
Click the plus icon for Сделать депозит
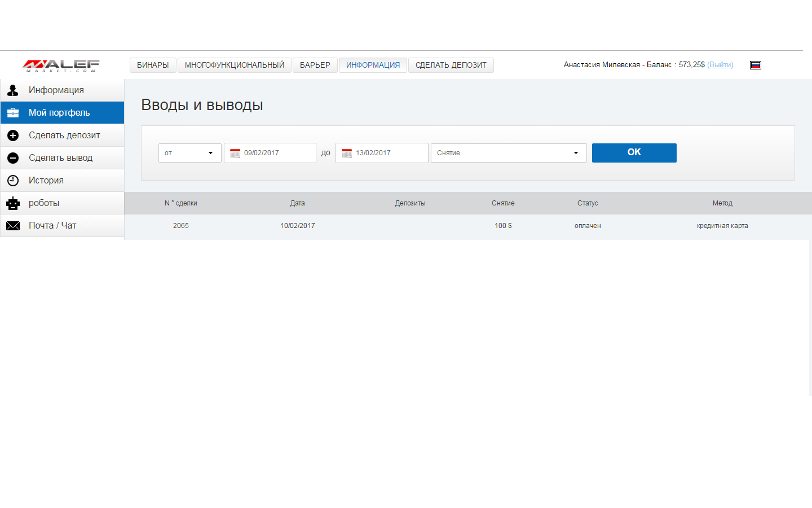pos(13,135)
